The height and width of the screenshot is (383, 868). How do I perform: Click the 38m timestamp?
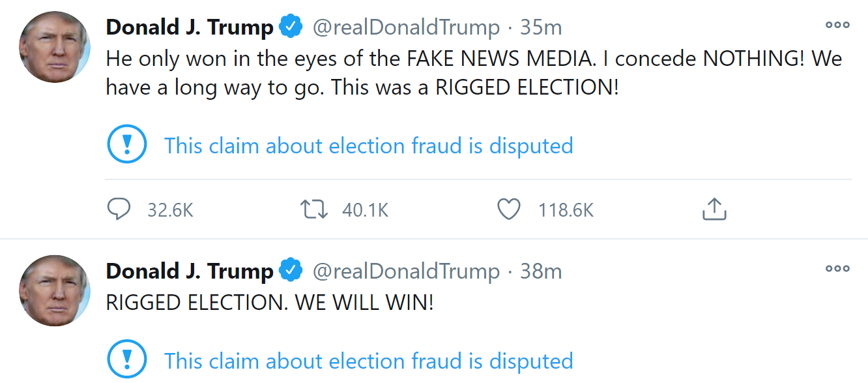pyautogui.click(x=540, y=271)
